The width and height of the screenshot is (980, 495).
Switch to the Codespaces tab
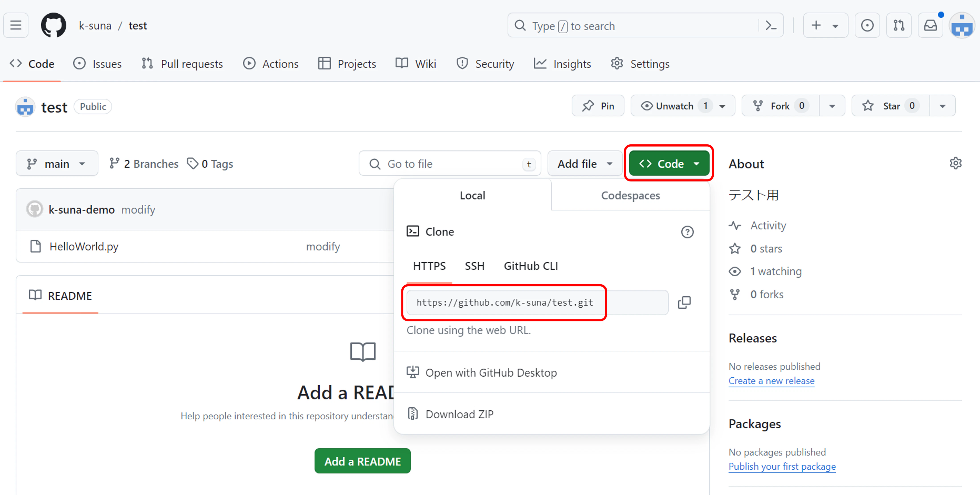[630, 195]
